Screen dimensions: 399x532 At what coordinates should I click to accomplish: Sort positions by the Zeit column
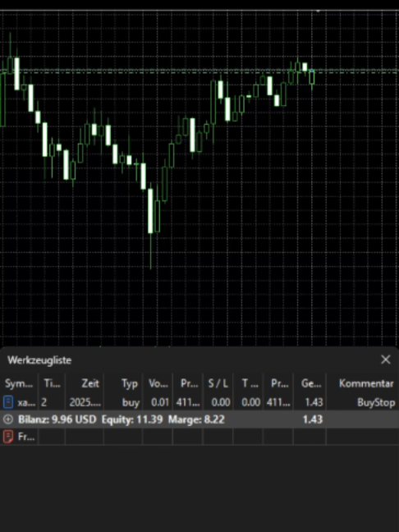point(90,383)
